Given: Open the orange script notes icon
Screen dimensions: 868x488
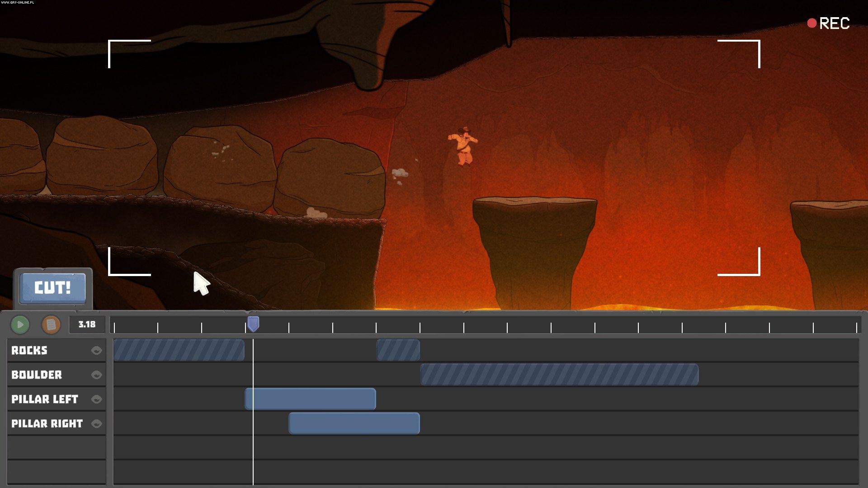Looking at the screenshot, I should click(x=51, y=324).
